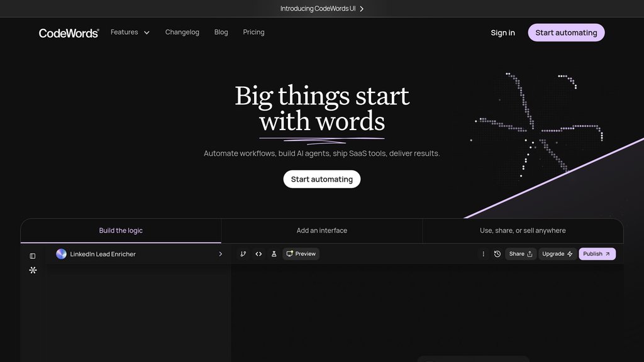Viewport: 644px width, 362px height.
Task: Click the flask test icon
Action: coord(274,254)
